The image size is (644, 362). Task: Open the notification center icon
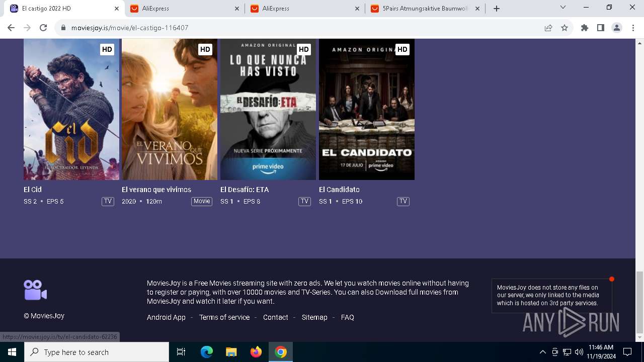627,352
